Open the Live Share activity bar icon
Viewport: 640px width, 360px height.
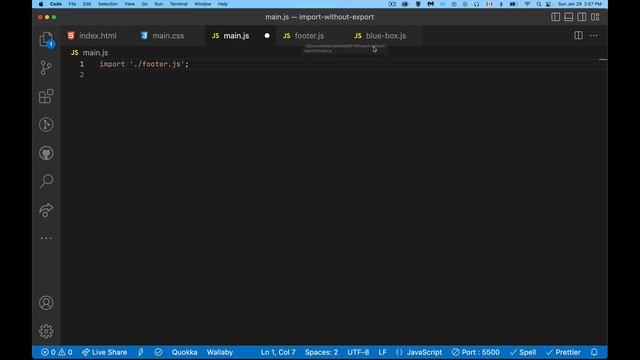[46, 210]
